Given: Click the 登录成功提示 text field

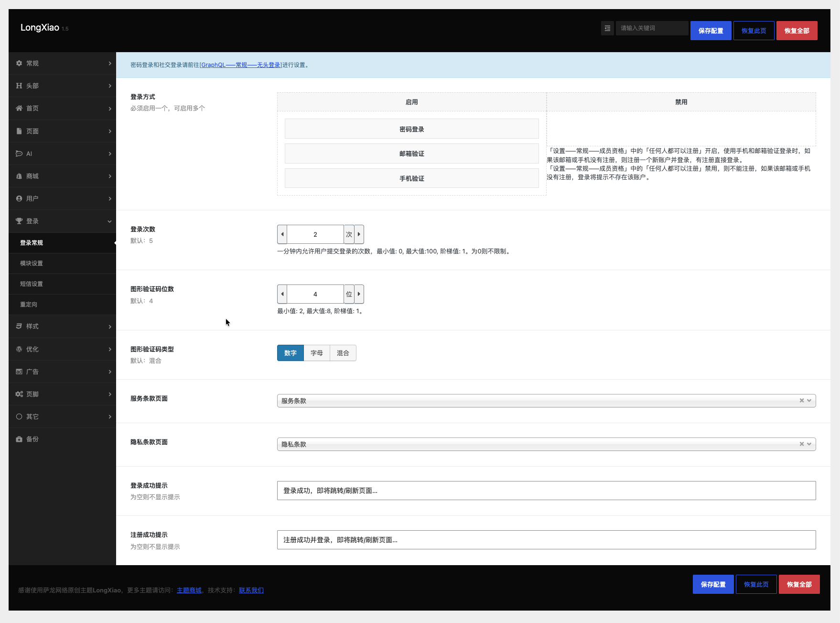Looking at the screenshot, I should pos(546,491).
